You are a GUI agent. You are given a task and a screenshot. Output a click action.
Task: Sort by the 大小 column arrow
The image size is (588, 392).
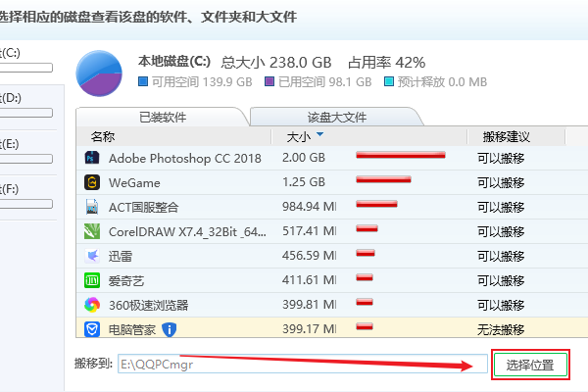(x=319, y=136)
